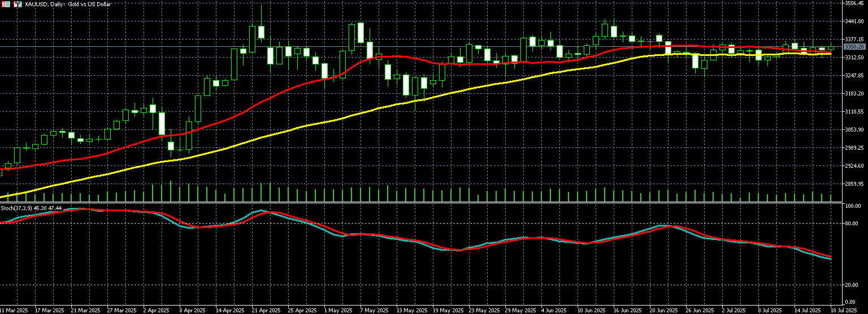Click the 14 Jul 2025 date label

point(808,311)
